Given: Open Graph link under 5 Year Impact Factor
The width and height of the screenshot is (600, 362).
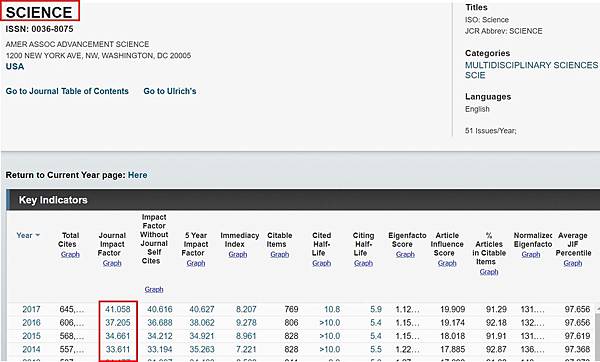Looking at the screenshot, I should [196, 263].
